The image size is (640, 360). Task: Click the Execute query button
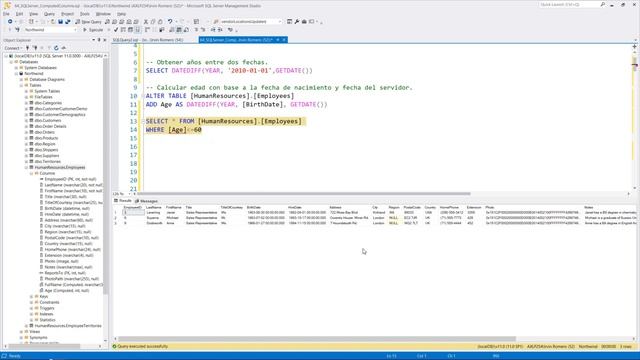93,30
